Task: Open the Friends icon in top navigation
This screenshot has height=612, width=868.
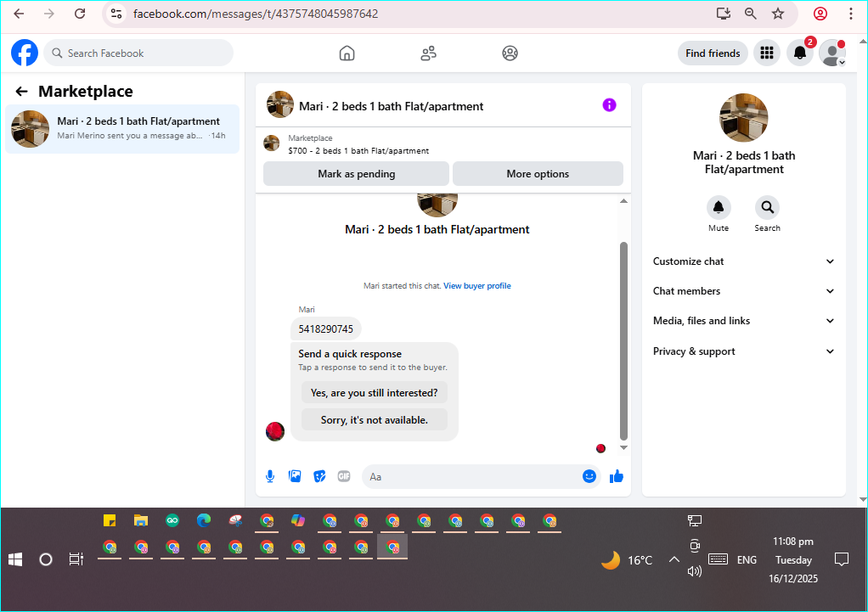Action: (428, 53)
